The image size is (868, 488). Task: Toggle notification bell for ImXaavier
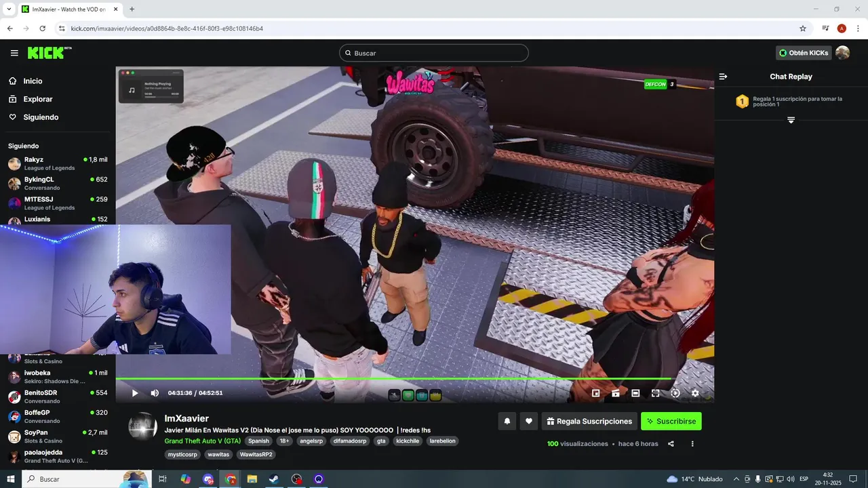point(507,421)
